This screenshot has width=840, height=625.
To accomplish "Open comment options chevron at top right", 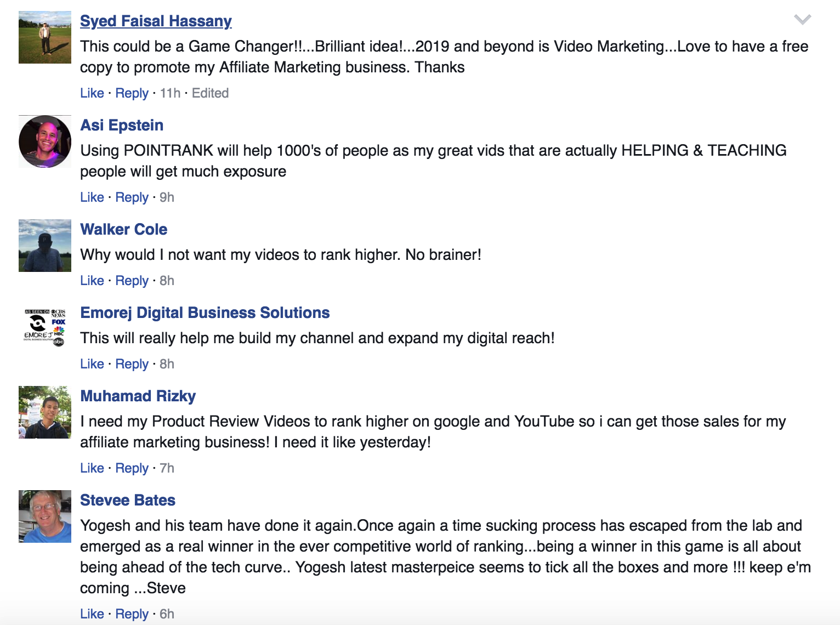I will [802, 20].
